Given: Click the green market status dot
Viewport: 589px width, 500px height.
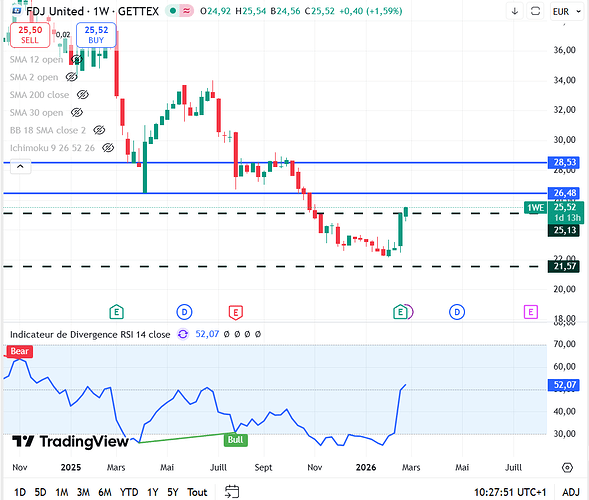Looking at the screenshot, I should point(173,11).
